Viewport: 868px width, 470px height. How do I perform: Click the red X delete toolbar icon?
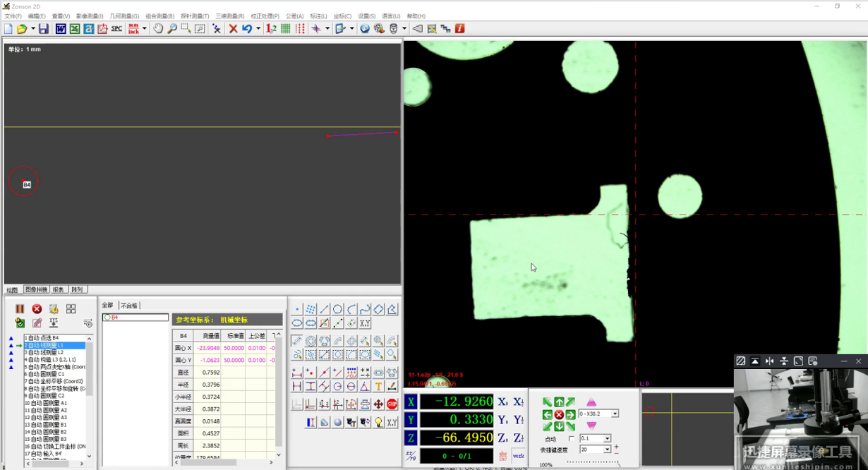pyautogui.click(x=233, y=29)
